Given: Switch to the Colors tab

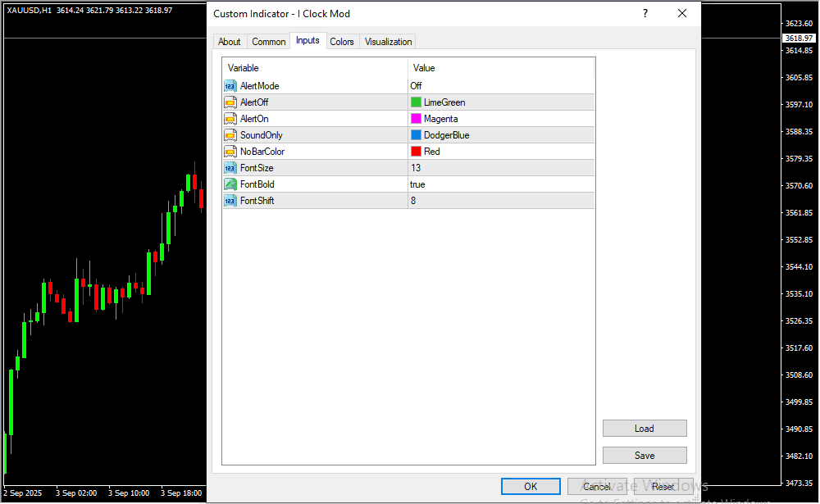Looking at the screenshot, I should pos(342,42).
